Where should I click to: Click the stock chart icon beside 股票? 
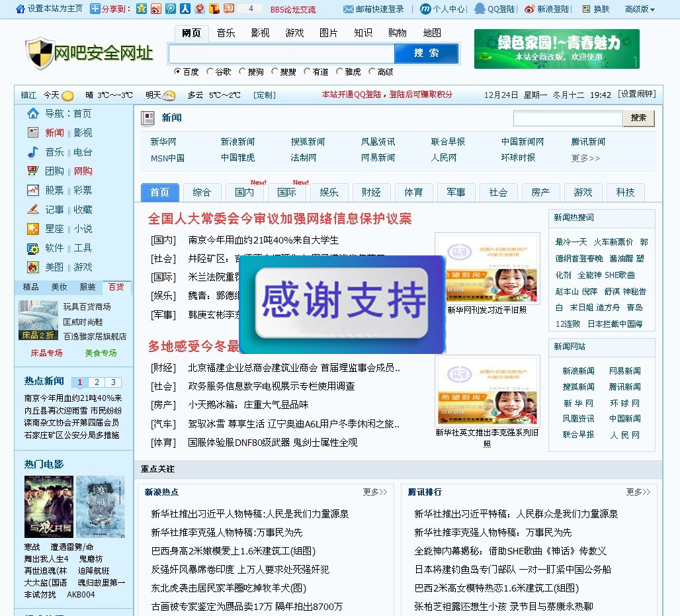point(33,190)
